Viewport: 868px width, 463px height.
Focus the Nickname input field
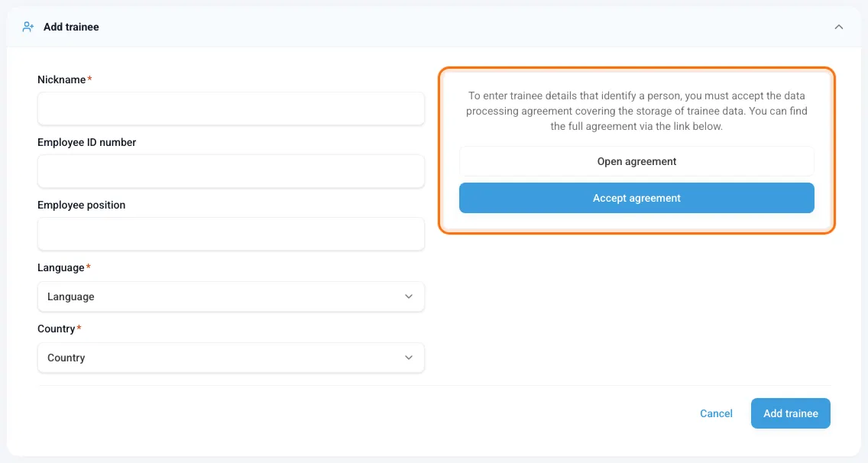pos(231,108)
